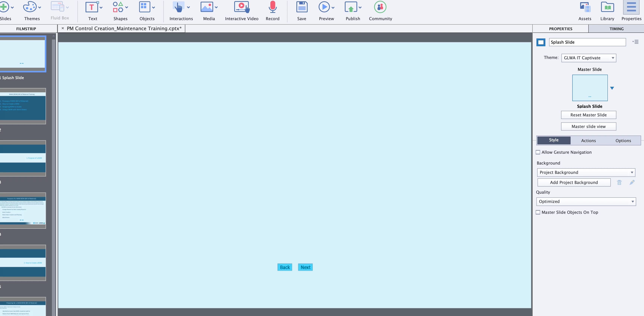Check Master Slide Objects On Top
The image size is (644, 316).
[x=538, y=212]
